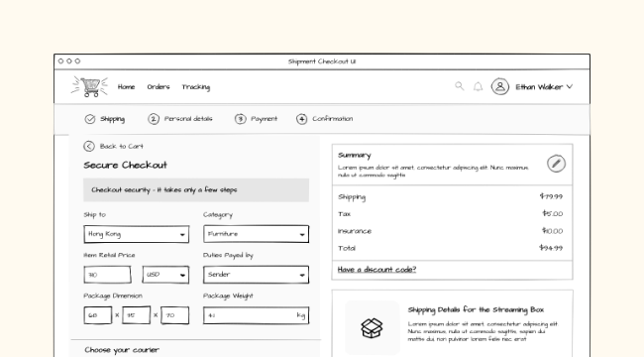644x357 pixels.
Task: Click the Insurance amount $10.00
Action: [553, 231]
